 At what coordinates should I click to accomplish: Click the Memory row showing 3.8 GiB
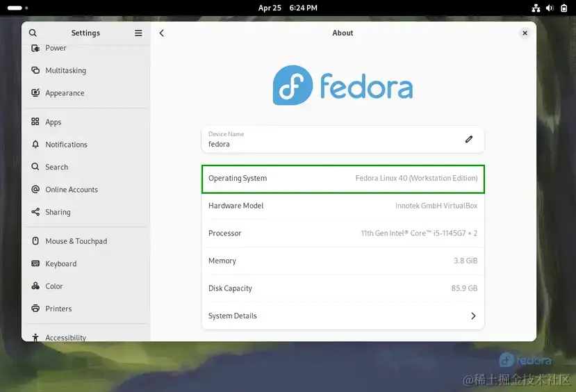343,261
